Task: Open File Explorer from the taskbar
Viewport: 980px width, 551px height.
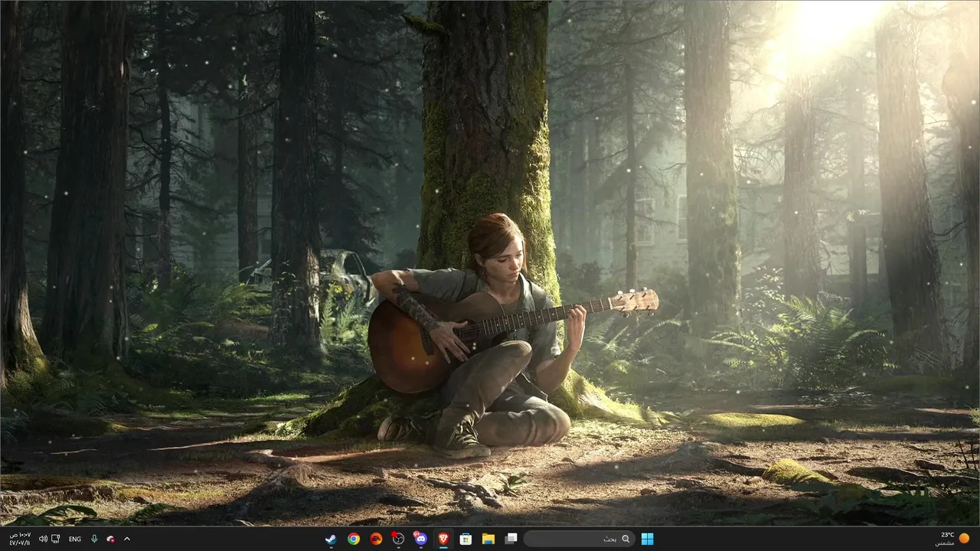Action: point(488,539)
